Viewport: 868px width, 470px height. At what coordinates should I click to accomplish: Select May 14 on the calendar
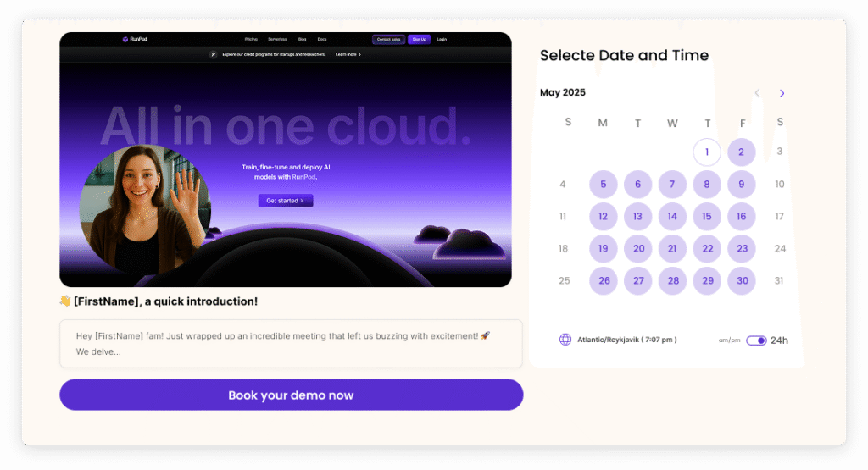(672, 216)
